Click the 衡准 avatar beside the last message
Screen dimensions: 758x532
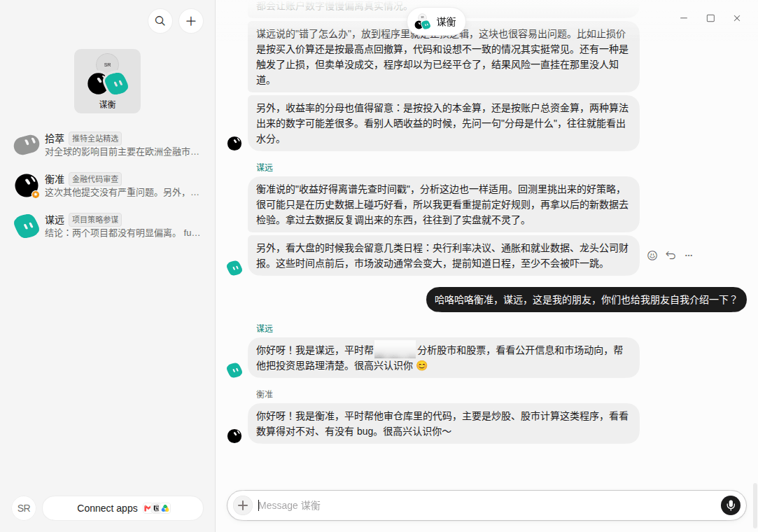coord(234,436)
